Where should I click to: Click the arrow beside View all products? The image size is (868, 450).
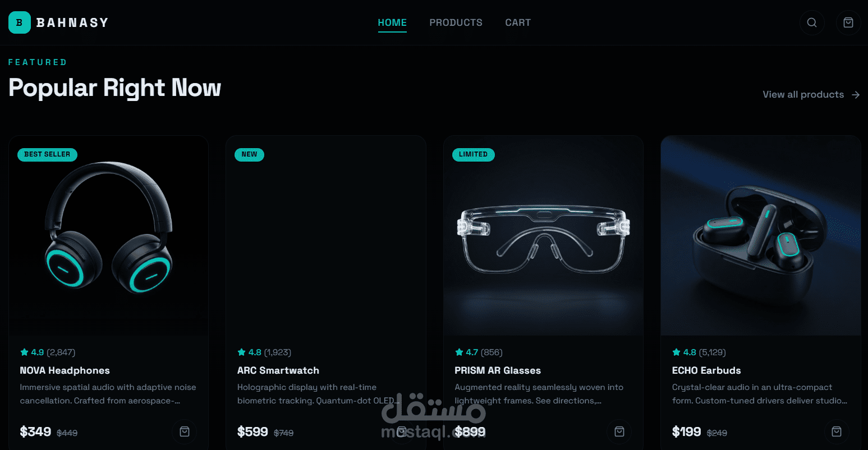[856, 95]
